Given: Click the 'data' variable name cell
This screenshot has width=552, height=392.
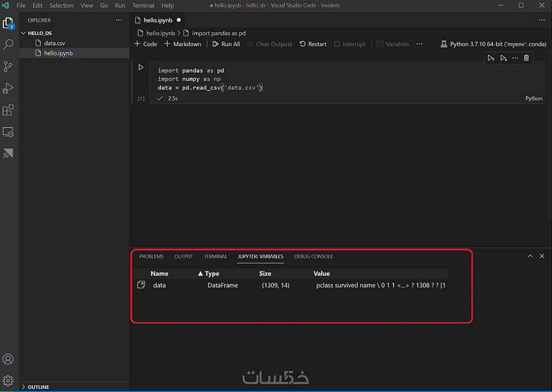Looking at the screenshot, I should click(x=160, y=285).
